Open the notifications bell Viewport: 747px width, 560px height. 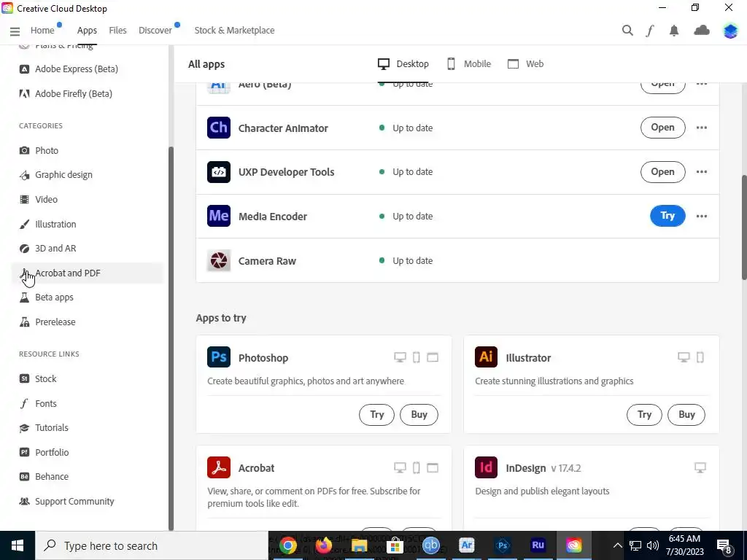(673, 31)
